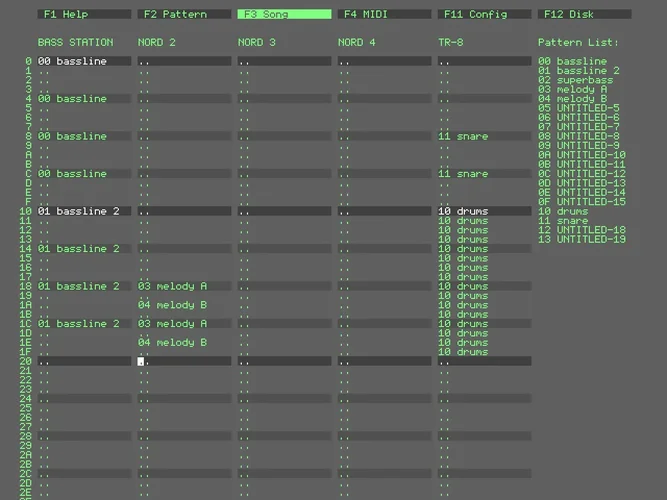Viewport: 667px width, 500px height.
Task: Pick '0C UNTITLED-12' in Pattern List
Action: click(581, 173)
